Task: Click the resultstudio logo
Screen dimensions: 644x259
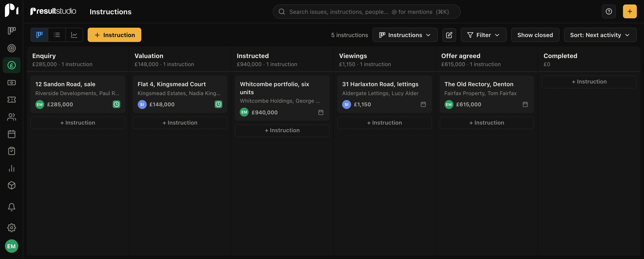Action: pos(53,11)
